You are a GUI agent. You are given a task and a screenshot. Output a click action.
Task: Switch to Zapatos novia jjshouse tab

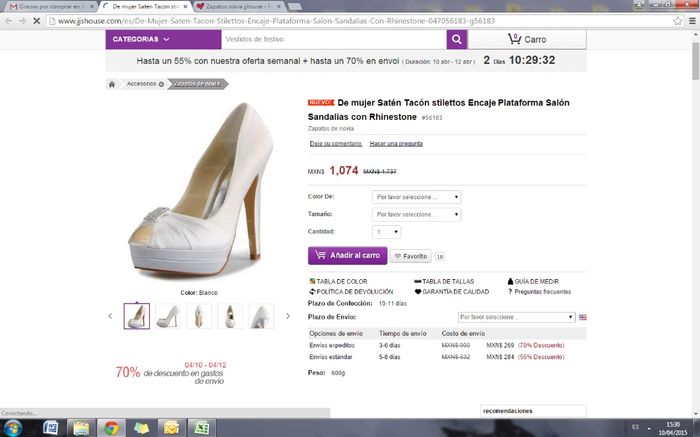point(239,7)
